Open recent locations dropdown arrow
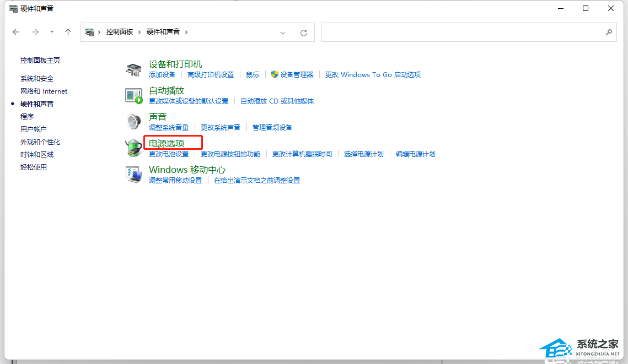Viewport: 628px width, 364px height. tap(52, 32)
